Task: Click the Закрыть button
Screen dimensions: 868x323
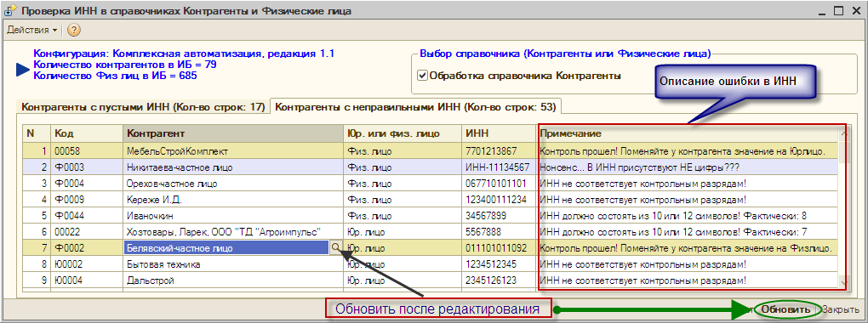Action: click(840, 309)
